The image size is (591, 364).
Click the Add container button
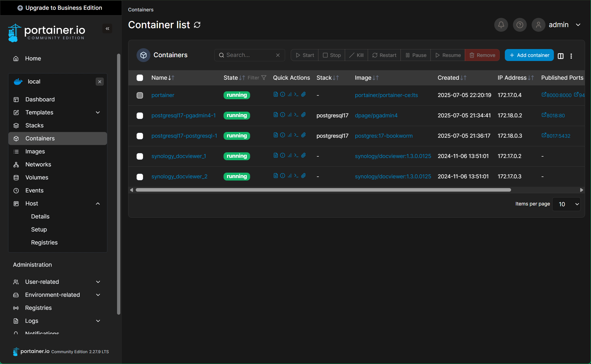click(x=529, y=55)
